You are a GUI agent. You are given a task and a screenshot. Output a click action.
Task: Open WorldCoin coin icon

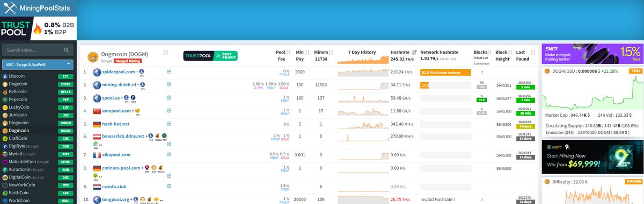tap(5, 200)
